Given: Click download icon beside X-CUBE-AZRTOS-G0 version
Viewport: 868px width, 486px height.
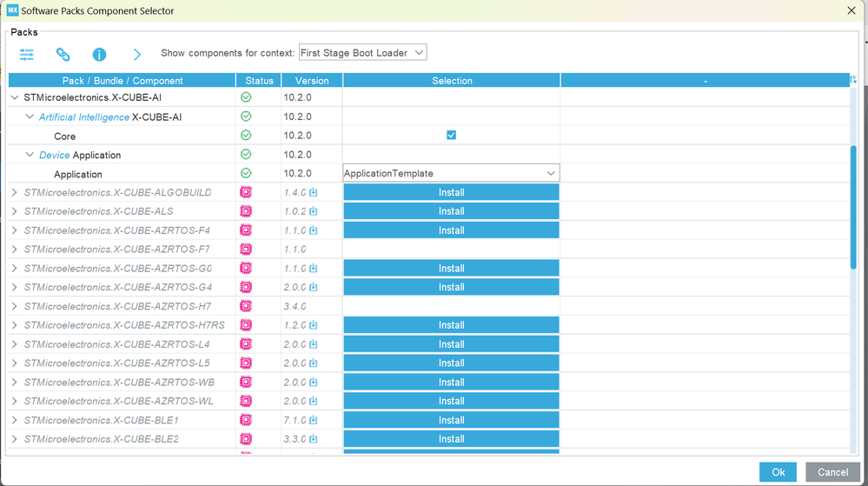Looking at the screenshot, I should point(314,269).
